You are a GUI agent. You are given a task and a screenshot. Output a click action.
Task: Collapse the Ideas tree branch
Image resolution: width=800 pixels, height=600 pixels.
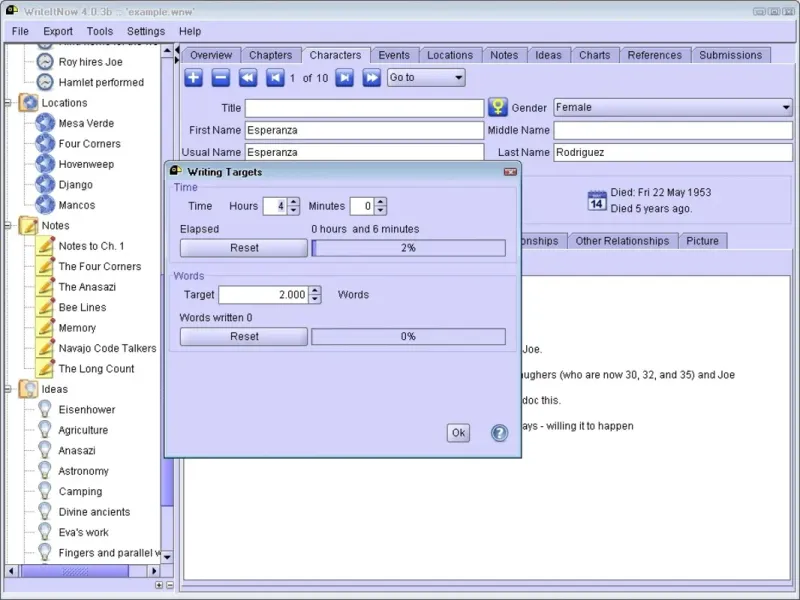tap(8, 389)
